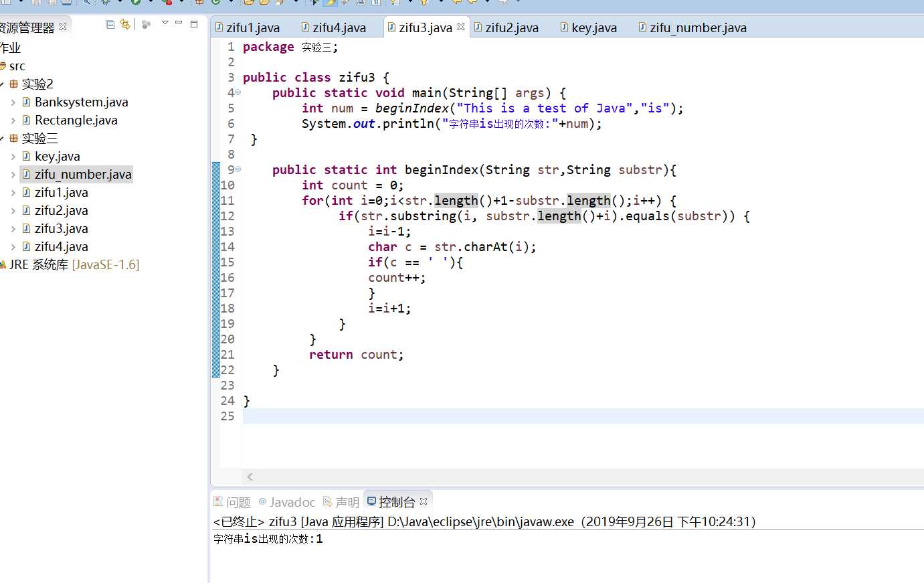924x583 pixels.
Task: Click the string "This is a test of Java"
Action: coord(545,108)
